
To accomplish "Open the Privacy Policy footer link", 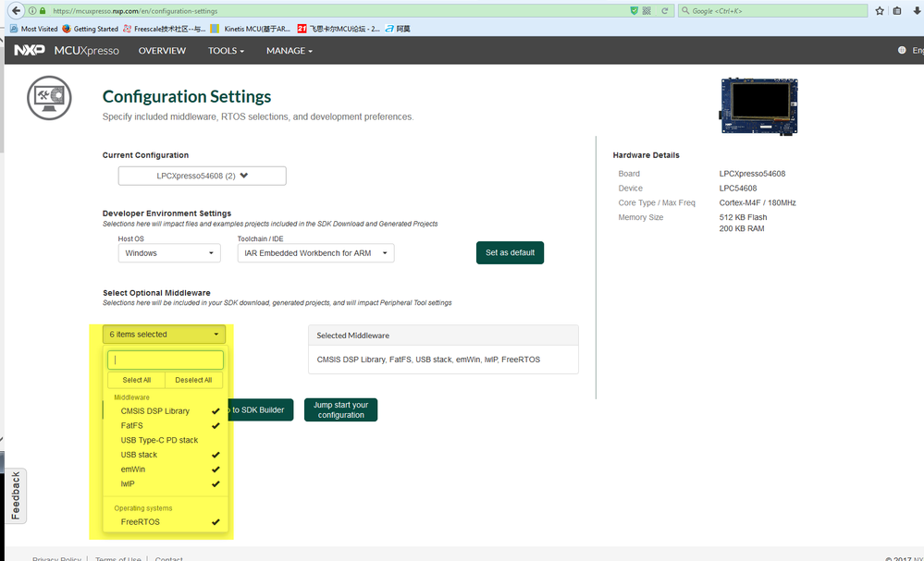I will click(x=56, y=558).
